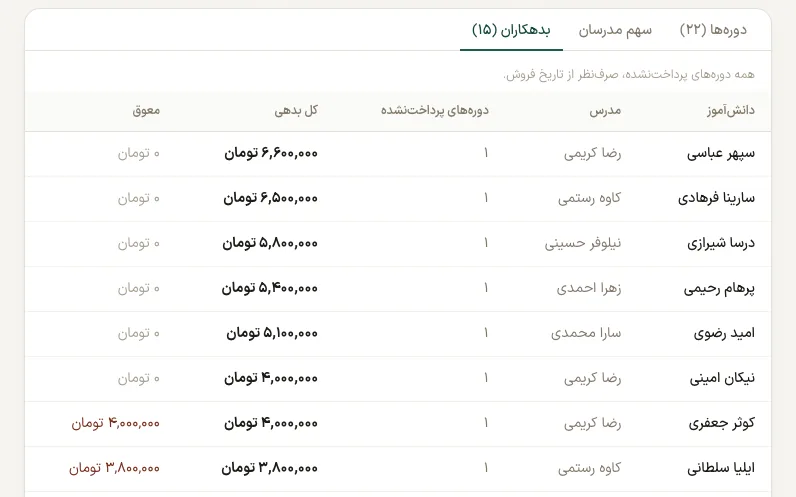The height and width of the screenshot is (497, 796).
Task: Click total debt ۵,۴۰۰,۰۰۰ تومان
Action: tap(270, 288)
